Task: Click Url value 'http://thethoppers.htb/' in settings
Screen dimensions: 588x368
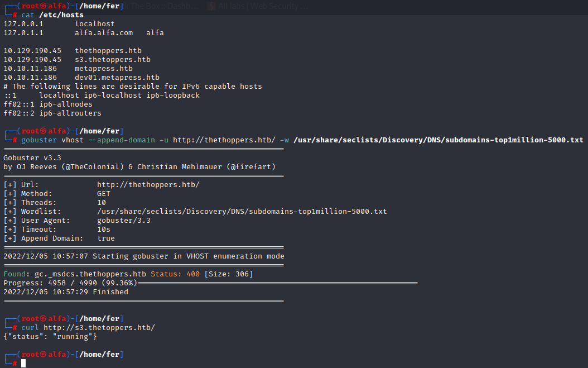Action: click(148, 185)
